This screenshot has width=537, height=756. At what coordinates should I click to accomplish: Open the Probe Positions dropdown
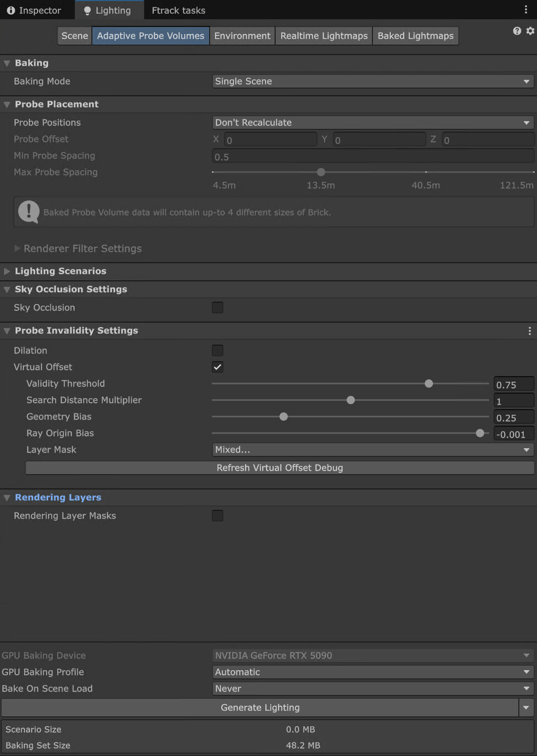[373, 122]
